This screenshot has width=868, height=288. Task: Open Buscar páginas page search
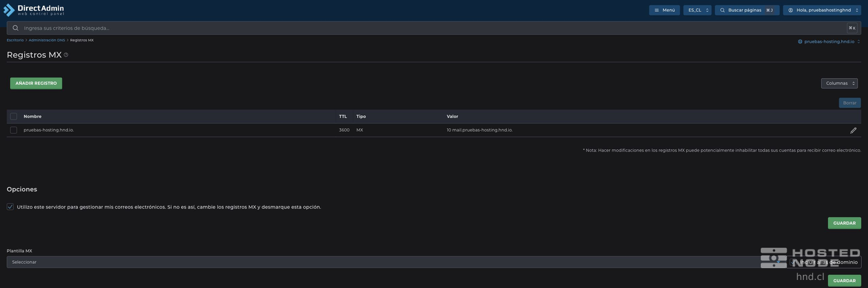pyautogui.click(x=747, y=10)
